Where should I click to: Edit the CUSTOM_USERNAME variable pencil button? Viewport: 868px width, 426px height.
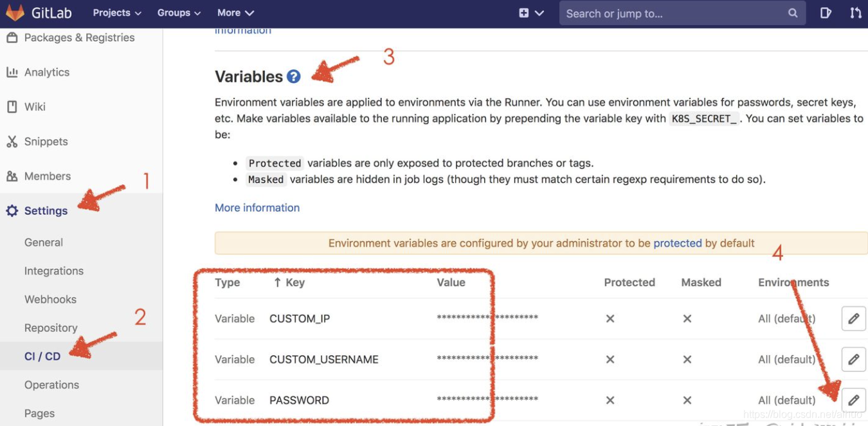click(x=853, y=359)
